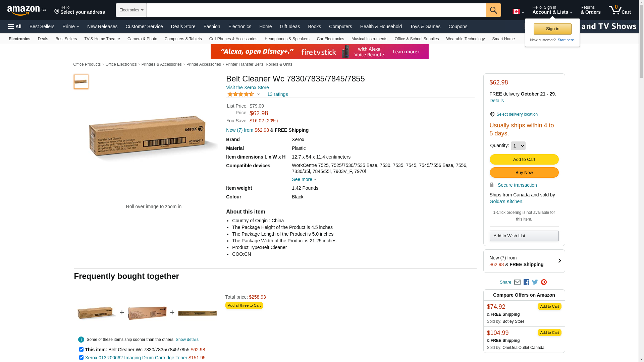This screenshot has height=362, width=644.
Task: Open the Quantity dropdown
Action: [x=518, y=146]
